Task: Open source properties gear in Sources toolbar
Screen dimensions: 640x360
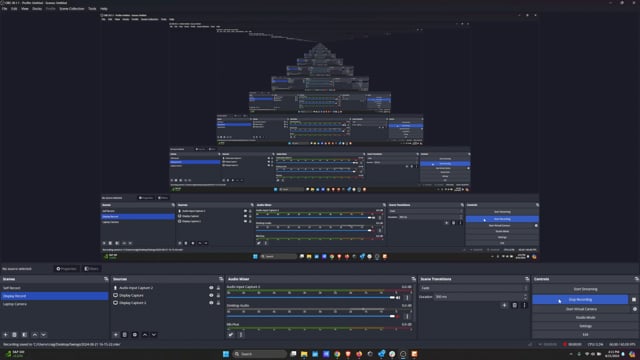Action: point(135,335)
